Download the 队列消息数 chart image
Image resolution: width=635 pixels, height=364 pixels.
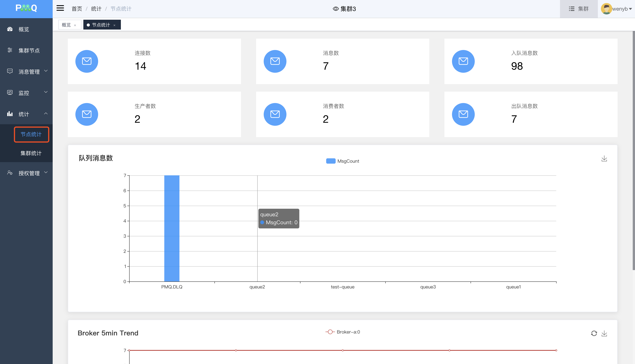click(x=604, y=159)
